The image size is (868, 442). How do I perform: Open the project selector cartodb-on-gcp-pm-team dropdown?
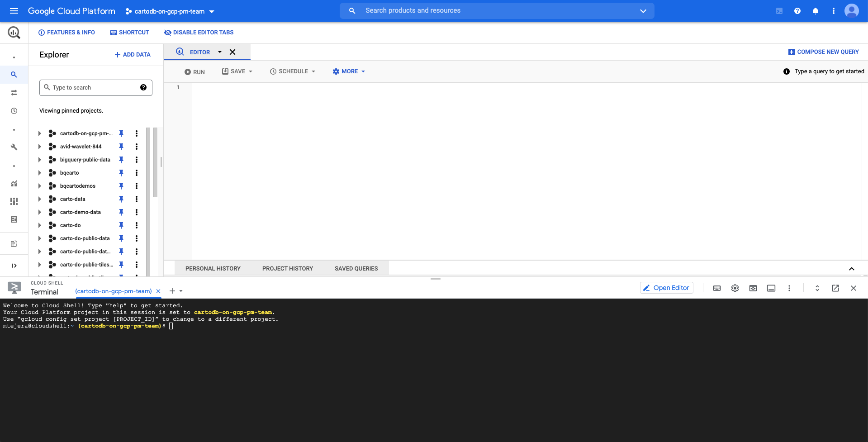pyautogui.click(x=170, y=11)
